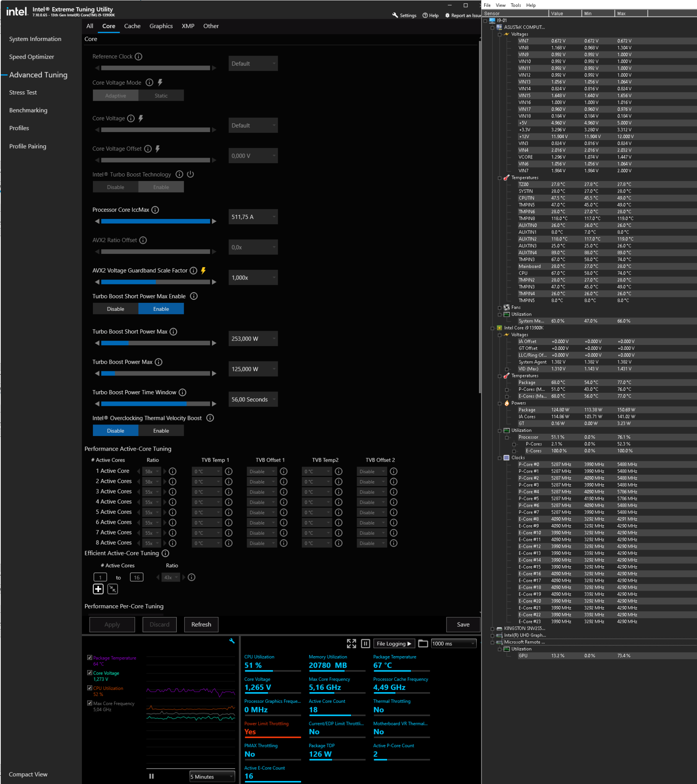
Task: Show info for Core Voltage Offset
Action: coord(148,149)
